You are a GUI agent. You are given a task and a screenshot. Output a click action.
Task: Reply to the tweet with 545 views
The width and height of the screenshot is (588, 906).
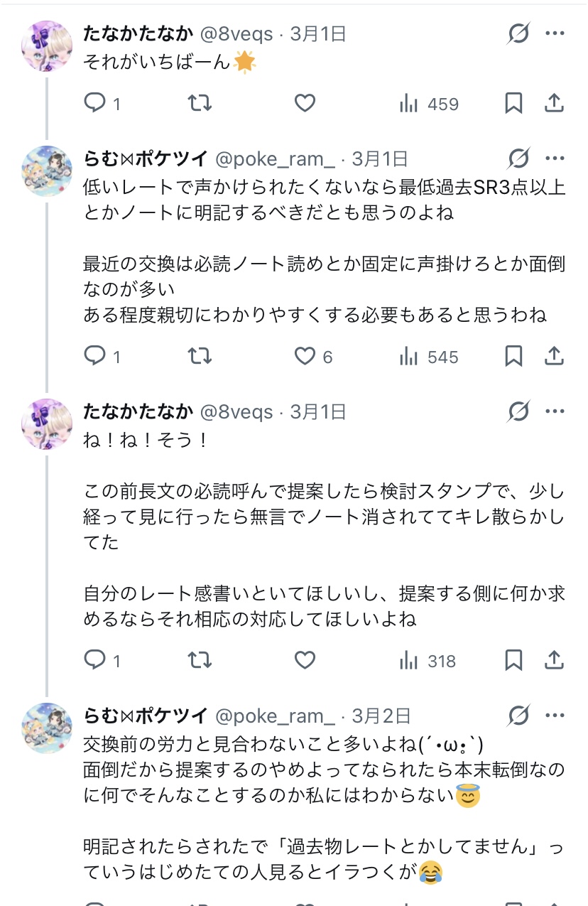95,357
